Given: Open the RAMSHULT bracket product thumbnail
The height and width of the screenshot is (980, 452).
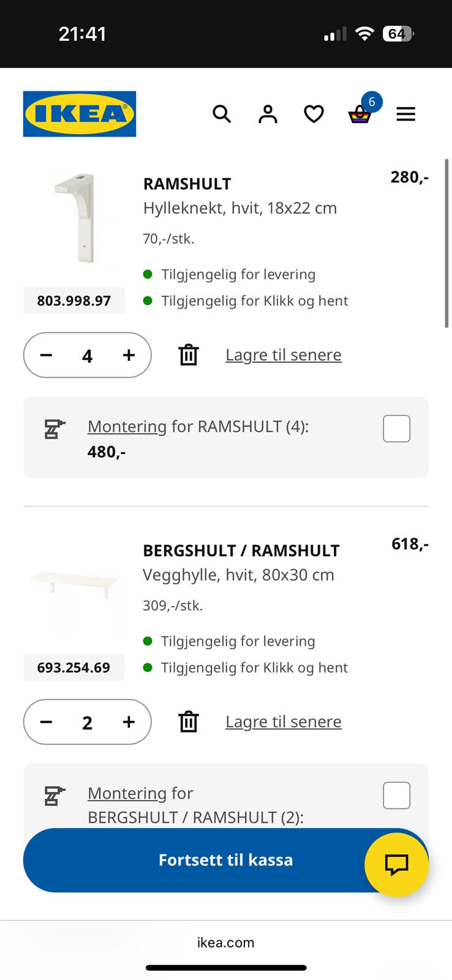Looking at the screenshot, I should (74, 219).
